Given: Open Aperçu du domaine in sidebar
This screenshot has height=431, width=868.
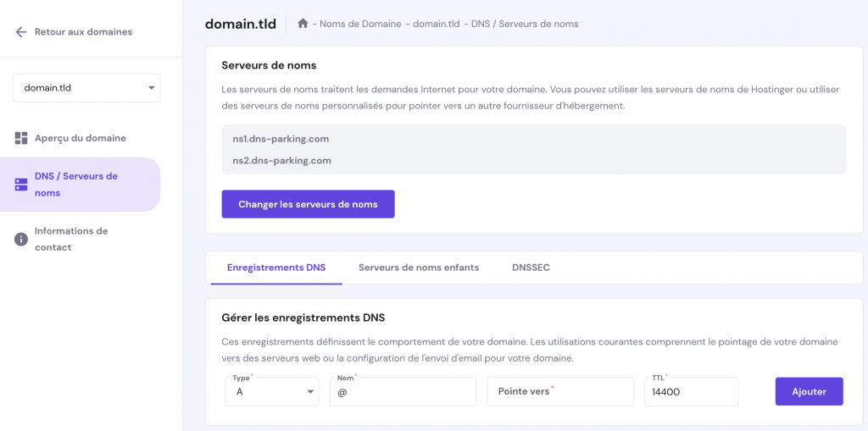Looking at the screenshot, I should 81,138.
